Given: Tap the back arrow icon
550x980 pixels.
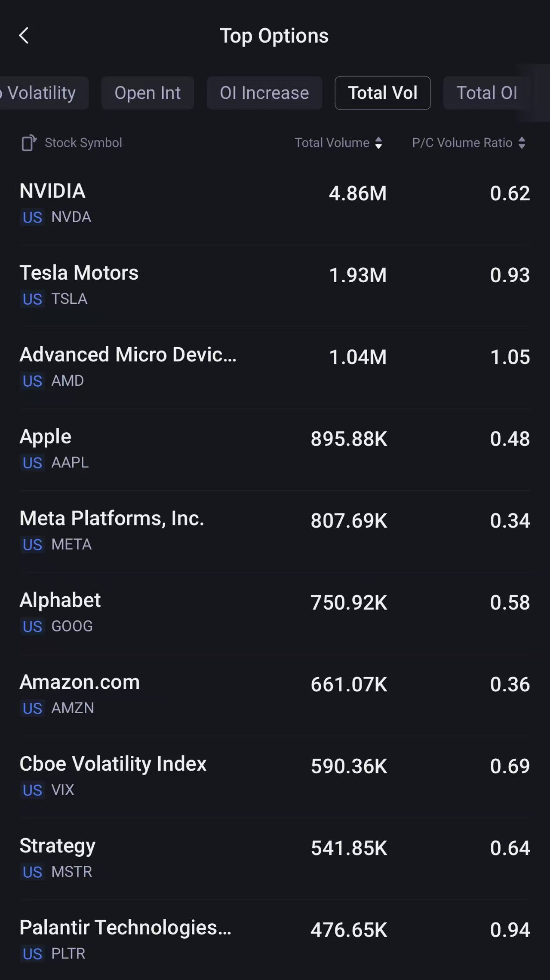Looking at the screenshot, I should [24, 36].
